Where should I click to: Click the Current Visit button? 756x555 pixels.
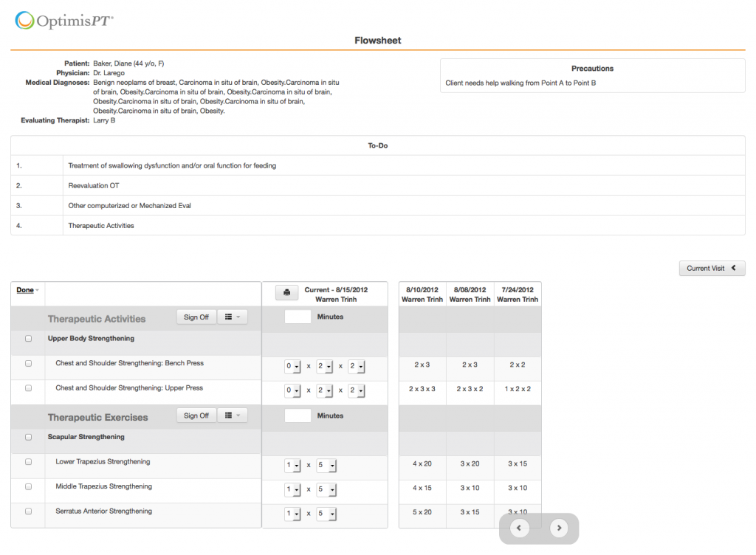click(707, 268)
